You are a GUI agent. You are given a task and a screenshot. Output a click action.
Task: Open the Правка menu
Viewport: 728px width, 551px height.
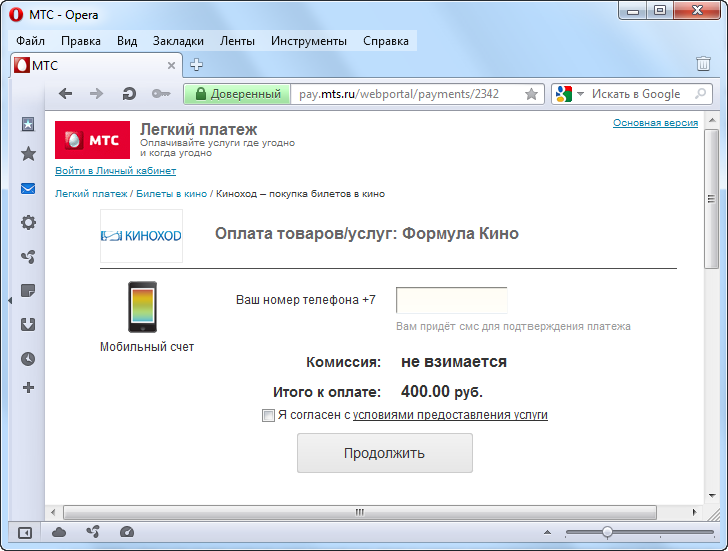[x=81, y=41]
